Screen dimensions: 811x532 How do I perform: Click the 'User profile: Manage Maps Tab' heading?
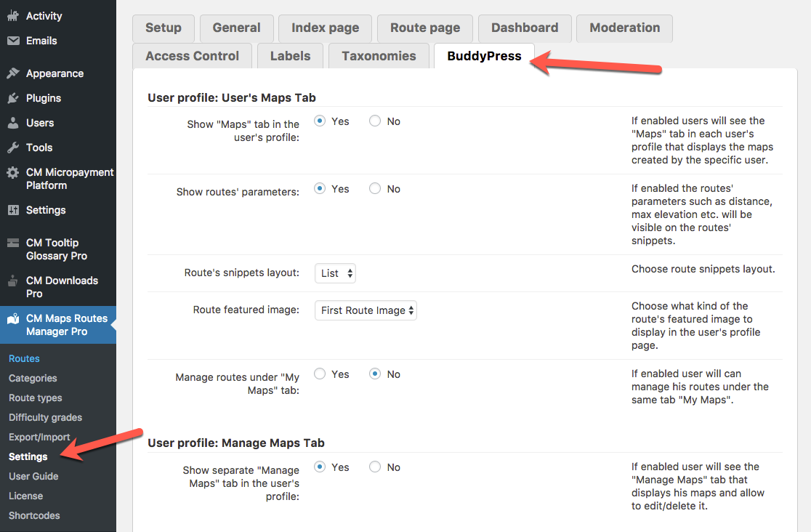(x=236, y=443)
